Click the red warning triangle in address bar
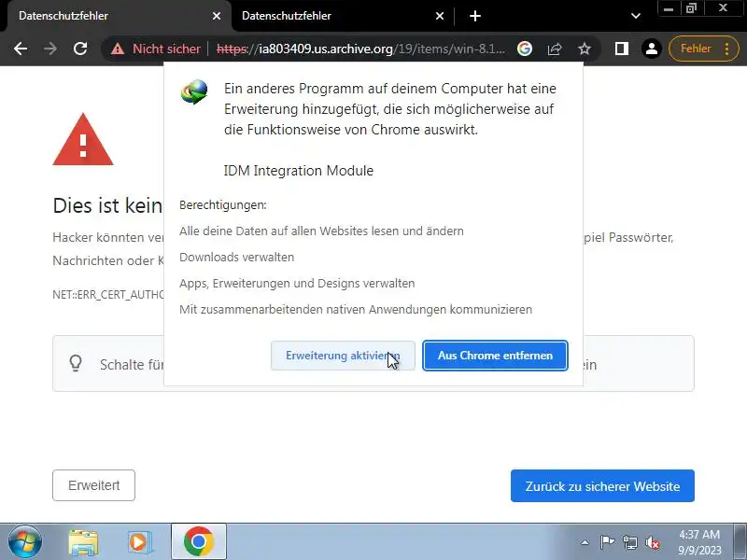This screenshot has height=560, width=747. (118, 49)
